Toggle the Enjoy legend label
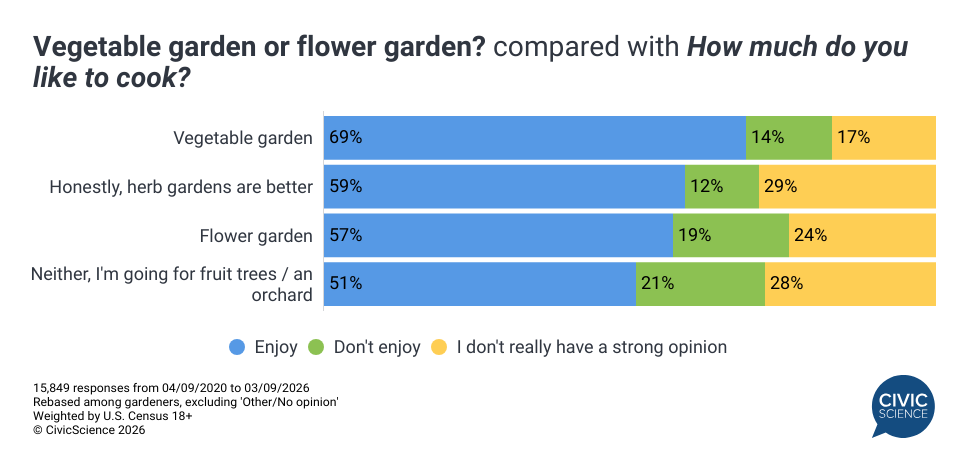The width and height of the screenshot is (966, 464). (276, 347)
